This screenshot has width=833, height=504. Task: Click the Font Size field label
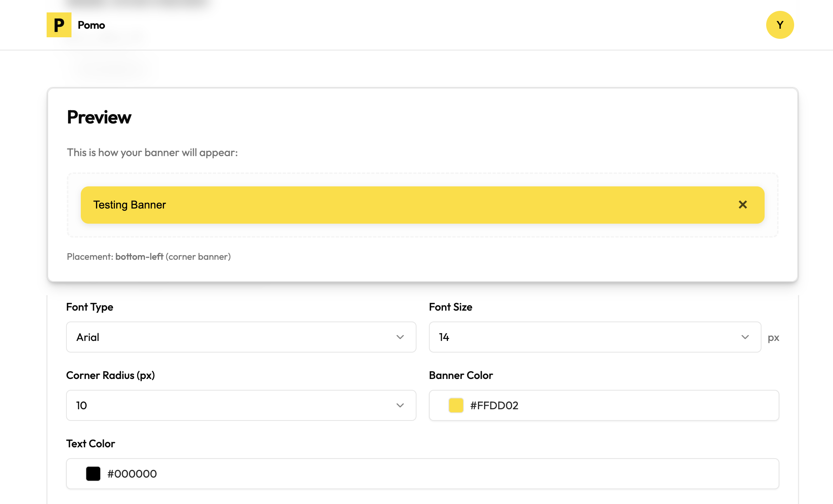pos(450,307)
